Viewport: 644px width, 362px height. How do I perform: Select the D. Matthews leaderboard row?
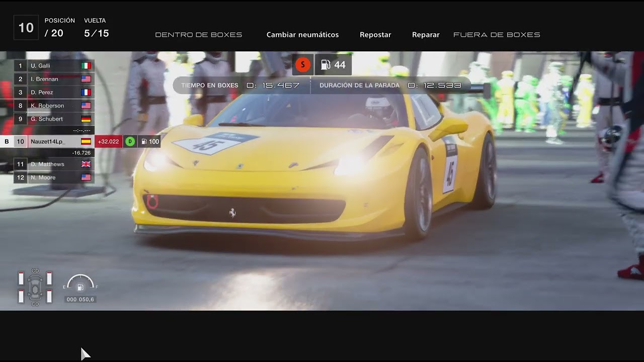54,164
